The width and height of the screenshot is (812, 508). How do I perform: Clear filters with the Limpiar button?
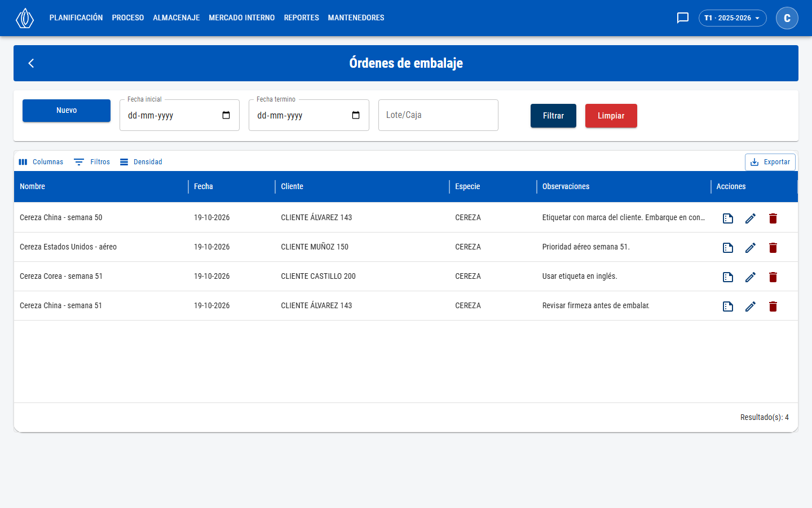click(611, 116)
